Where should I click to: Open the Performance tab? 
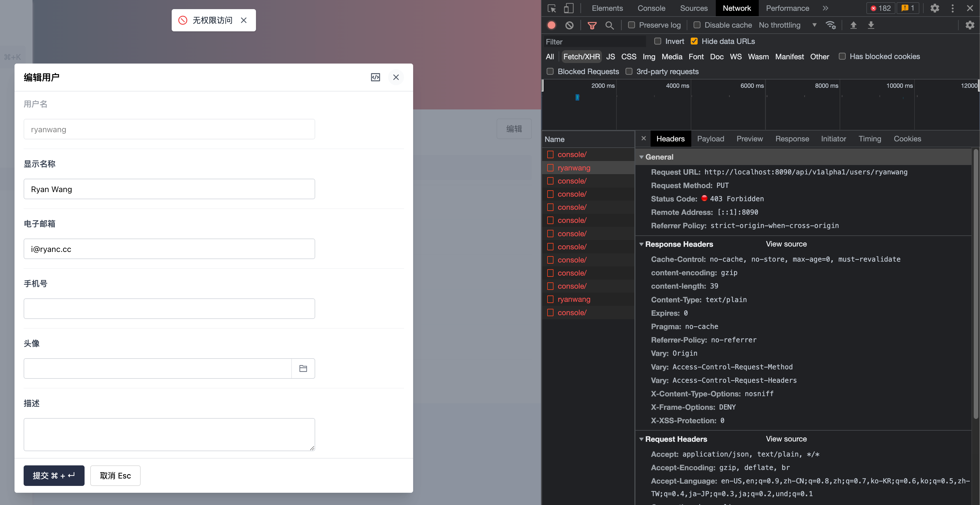787,8
